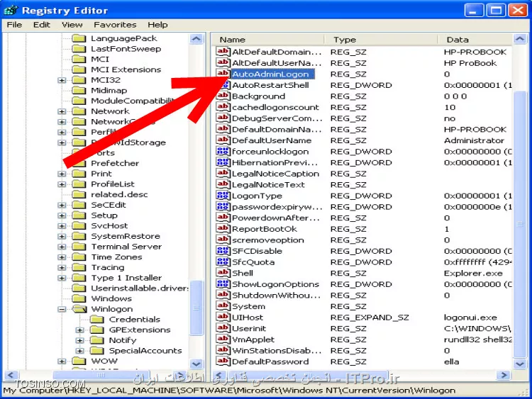Click the VmApplet string value icon
Viewport: 532px width, 399px height.
click(223, 339)
